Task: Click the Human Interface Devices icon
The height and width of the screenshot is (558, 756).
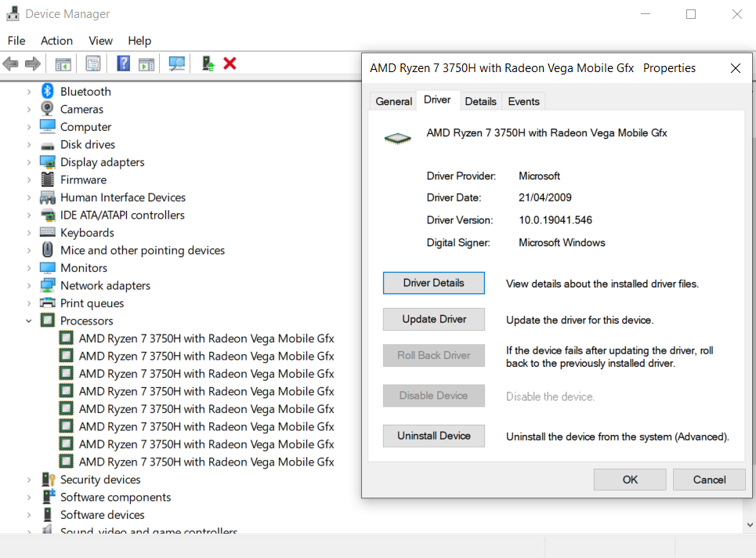Action: [47, 197]
